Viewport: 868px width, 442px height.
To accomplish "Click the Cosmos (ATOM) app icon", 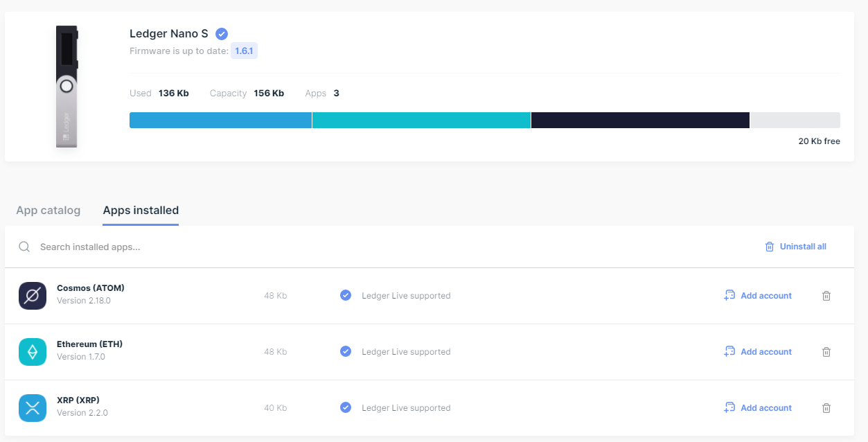I will click(33, 296).
